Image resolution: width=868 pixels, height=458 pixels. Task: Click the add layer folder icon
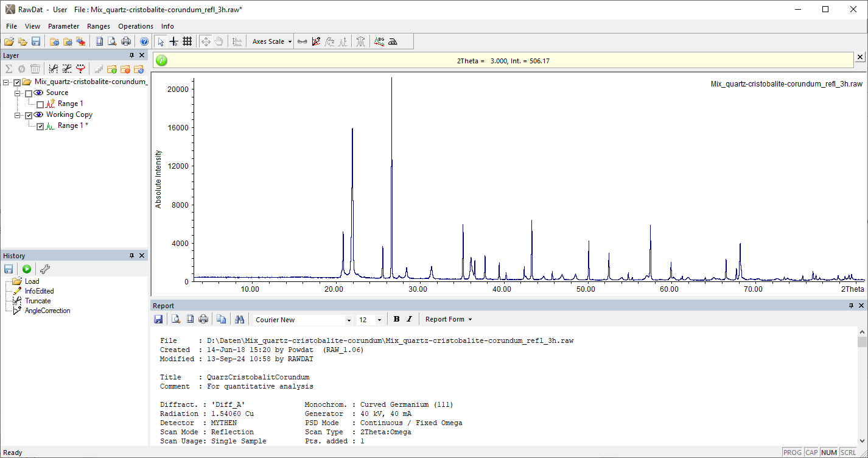(x=112, y=69)
